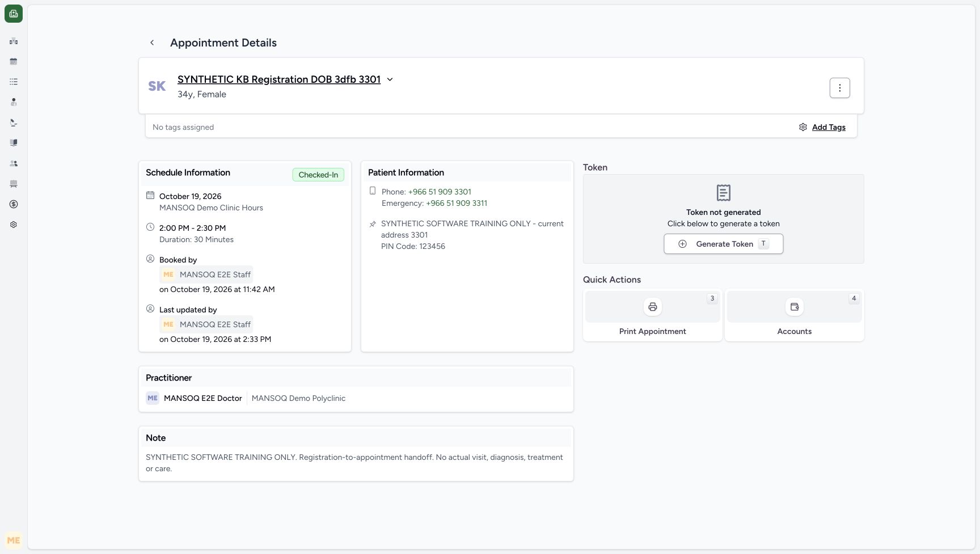Click the back arrow beside Appointment Details

[152, 43]
